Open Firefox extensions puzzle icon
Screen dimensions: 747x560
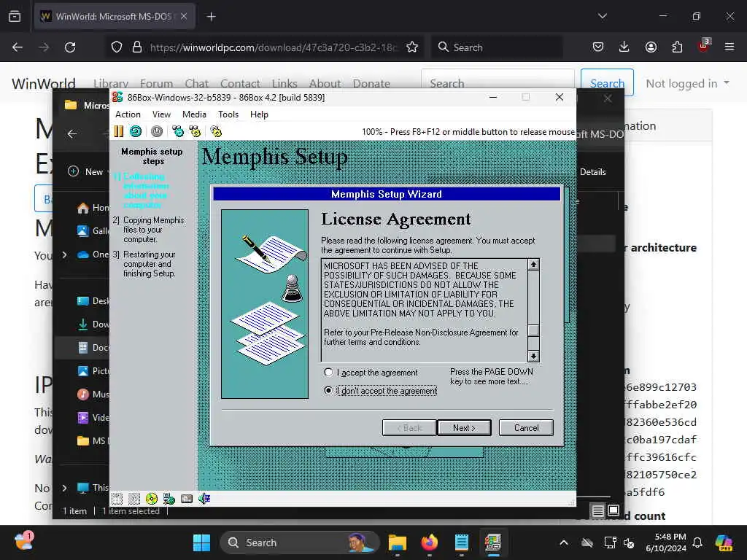tap(677, 47)
